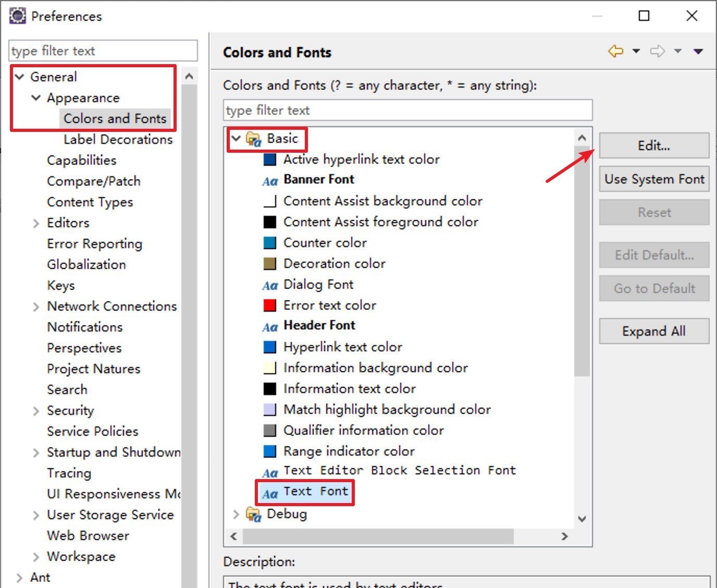717x588 pixels.
Task: Click the Preferences icon in the title bar
Action: click(17, 15)
